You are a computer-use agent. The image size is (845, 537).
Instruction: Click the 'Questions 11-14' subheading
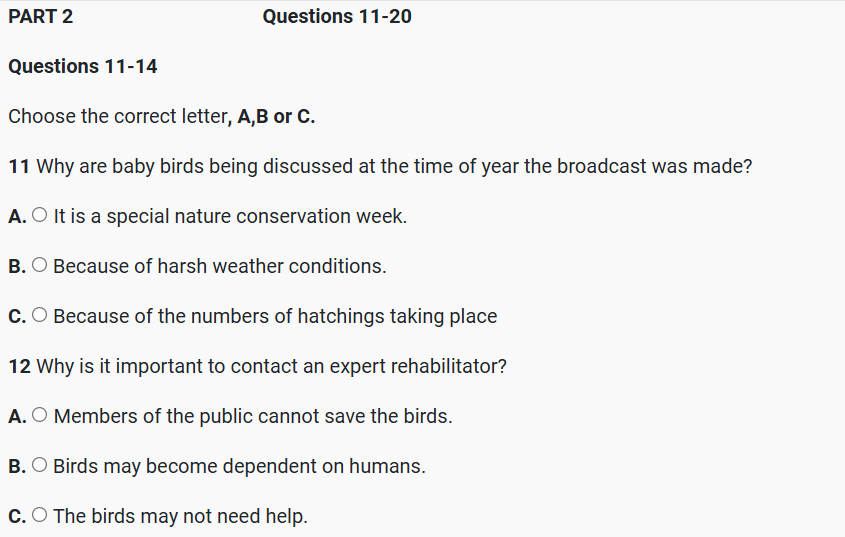(83, 66)
